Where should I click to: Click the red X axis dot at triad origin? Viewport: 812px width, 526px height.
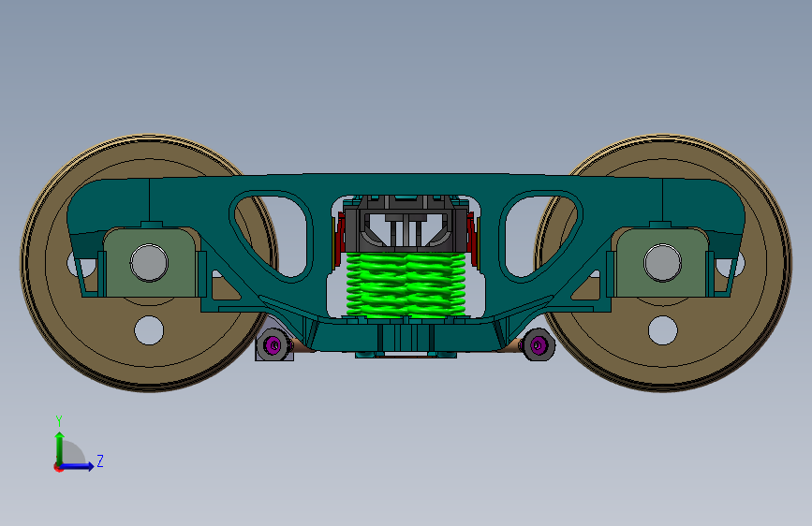point(58,467)
